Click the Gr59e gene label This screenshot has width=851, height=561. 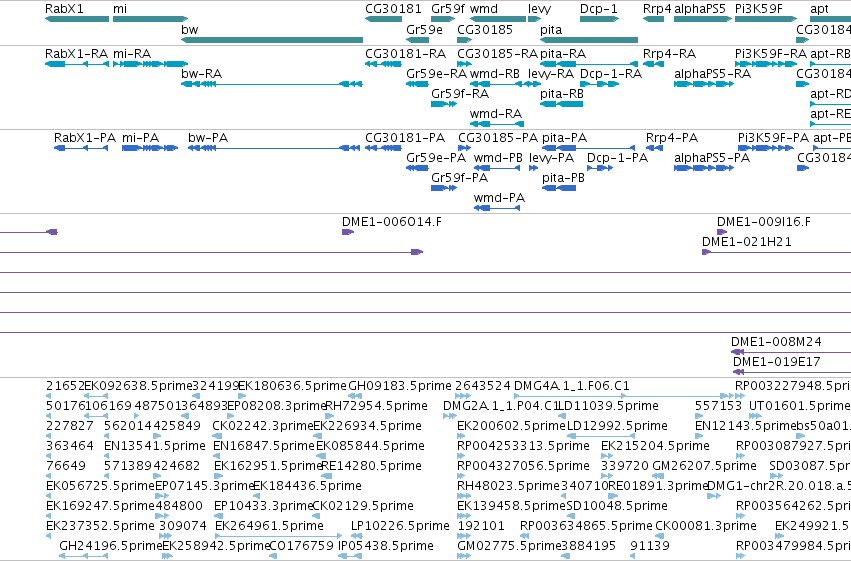coord(424,29)
